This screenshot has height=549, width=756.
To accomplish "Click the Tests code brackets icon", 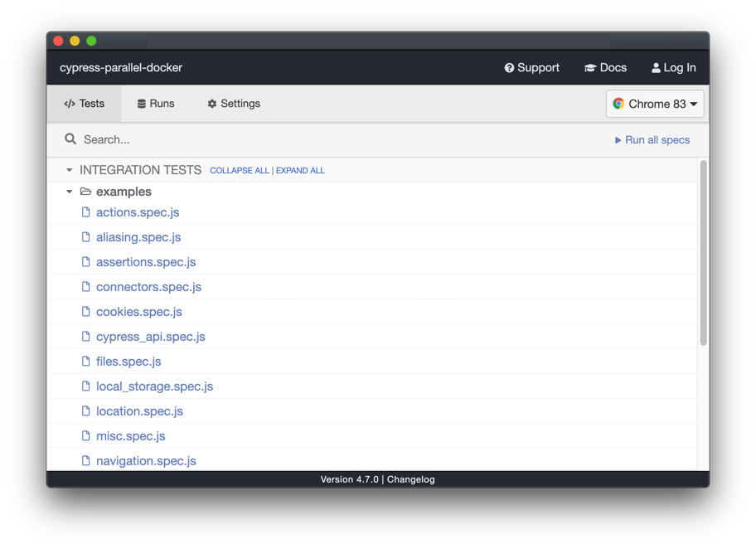I will click(x=70, y=104).
